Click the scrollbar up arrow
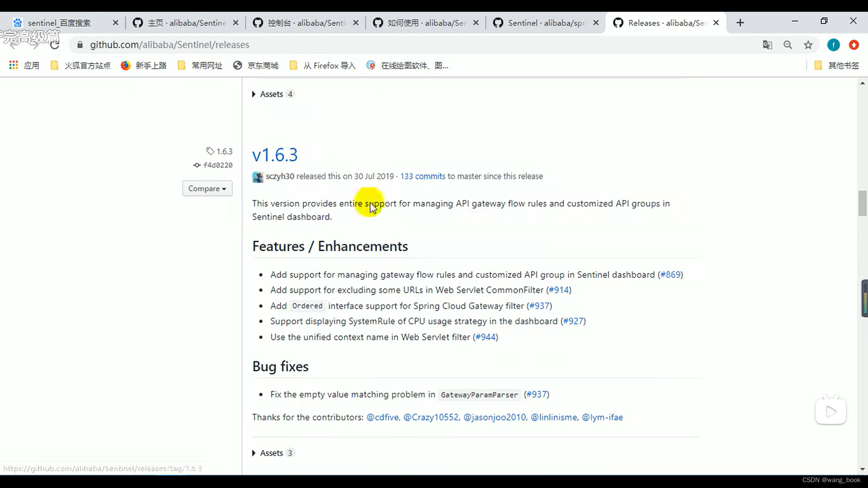The width and height of the screenshot is (868, 488). (863, 83)
